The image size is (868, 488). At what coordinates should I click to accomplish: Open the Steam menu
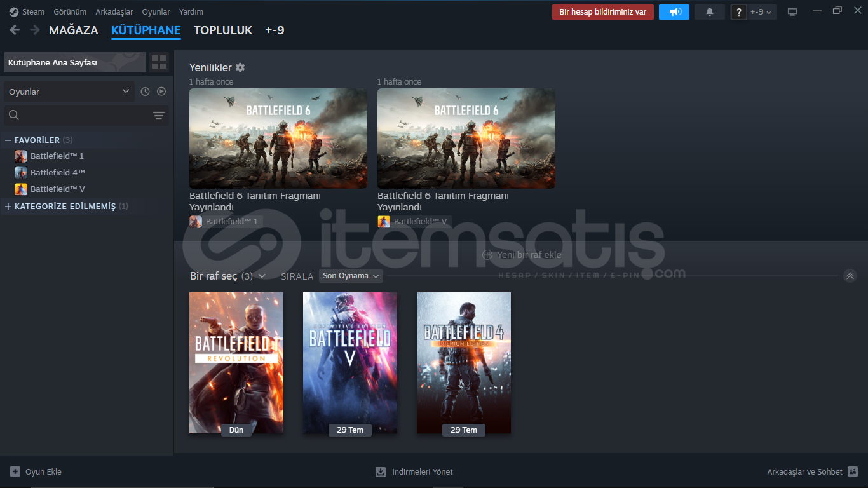tap(33, 11)
